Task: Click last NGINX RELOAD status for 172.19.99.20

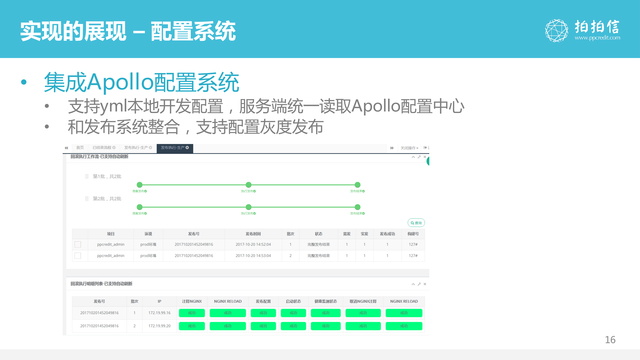Action: coord(404,326)
